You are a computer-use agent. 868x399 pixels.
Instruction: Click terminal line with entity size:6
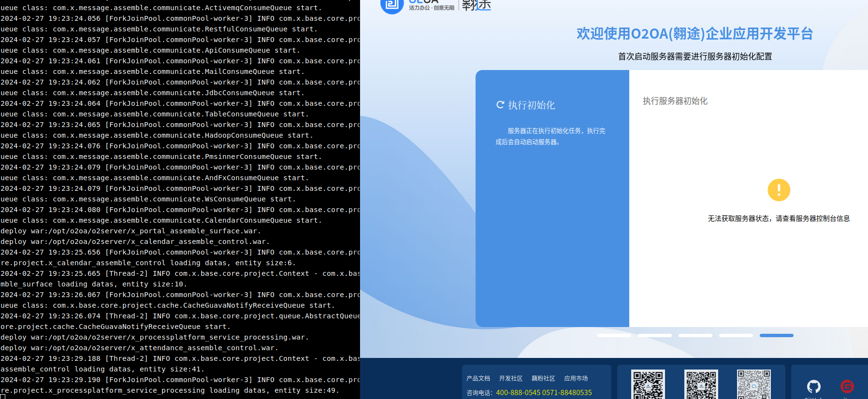(148, 263)
